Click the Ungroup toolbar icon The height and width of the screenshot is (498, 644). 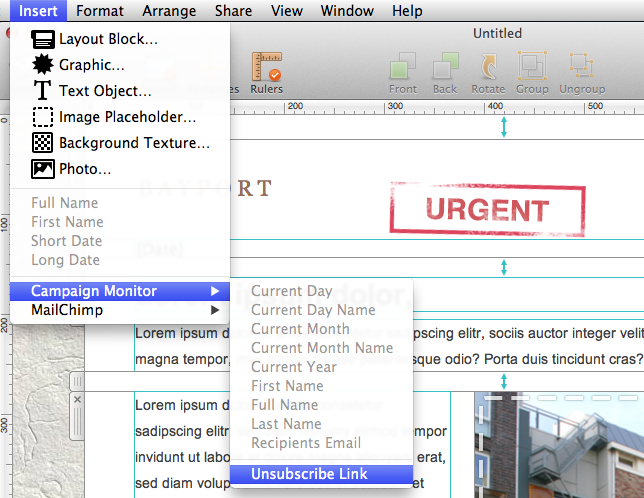point(582,73)
